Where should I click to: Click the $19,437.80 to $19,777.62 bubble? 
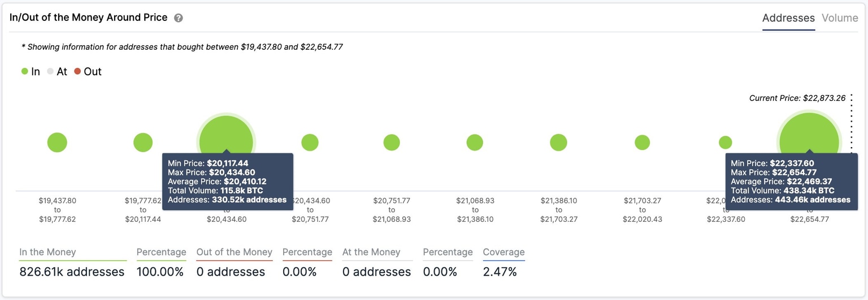click(x=57, y=143)
